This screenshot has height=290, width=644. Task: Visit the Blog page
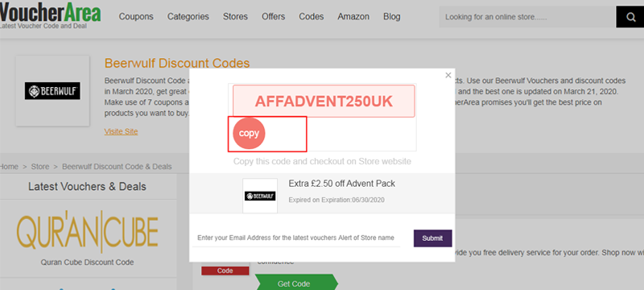[x=392, y=17]
